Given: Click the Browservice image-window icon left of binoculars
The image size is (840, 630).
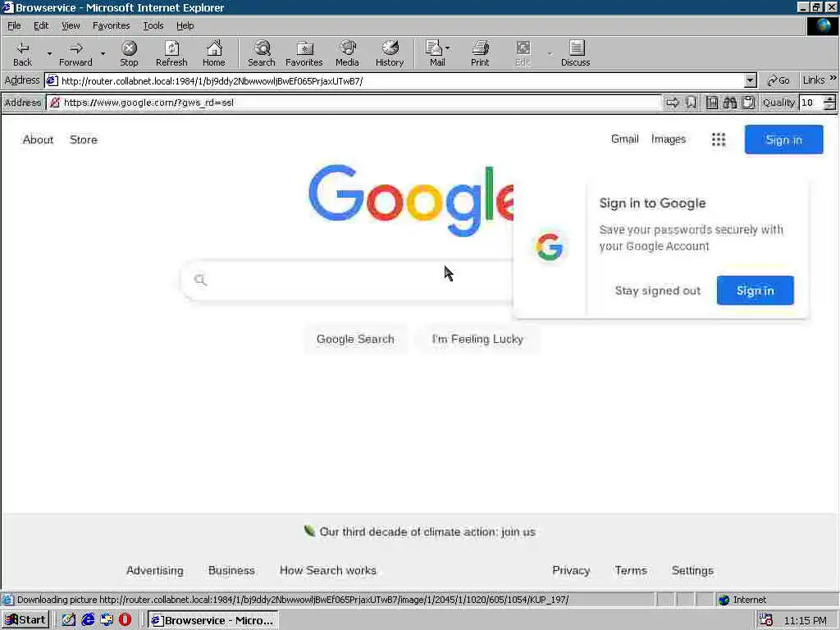Looking at the screenshot, I should click(711, 103).
